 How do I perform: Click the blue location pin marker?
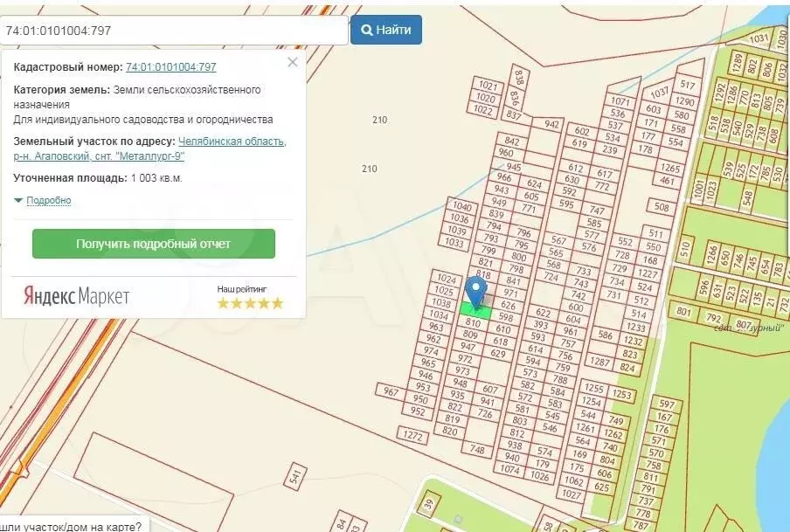pyautogui.click(x=475, y=291)
